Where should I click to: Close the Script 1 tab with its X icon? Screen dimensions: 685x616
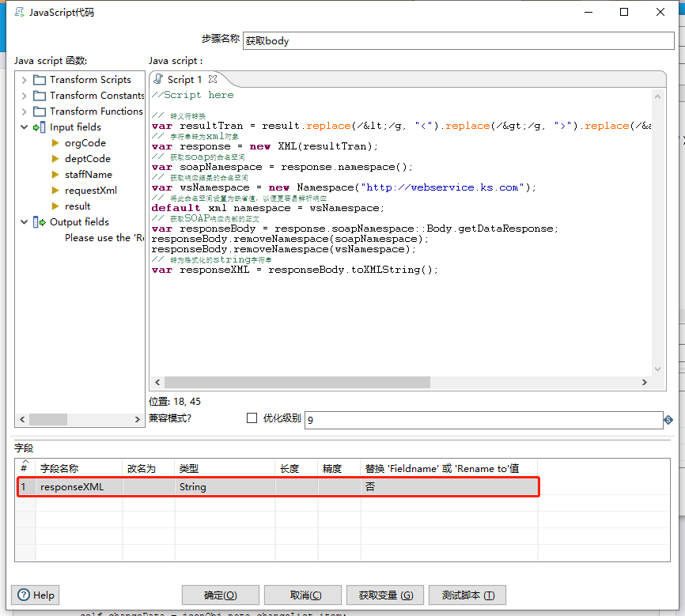[213, 79]
